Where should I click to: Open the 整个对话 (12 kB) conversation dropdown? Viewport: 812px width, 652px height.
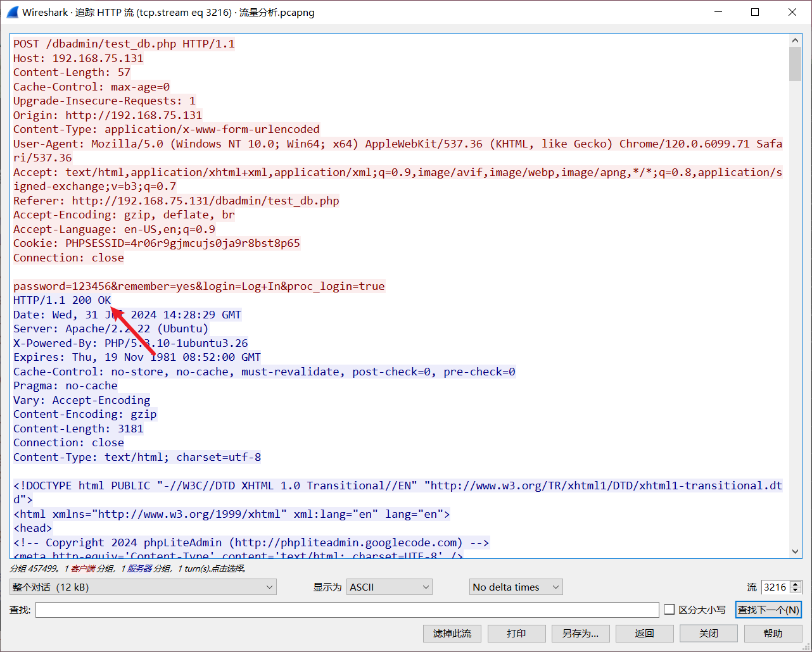click(143, 587)
